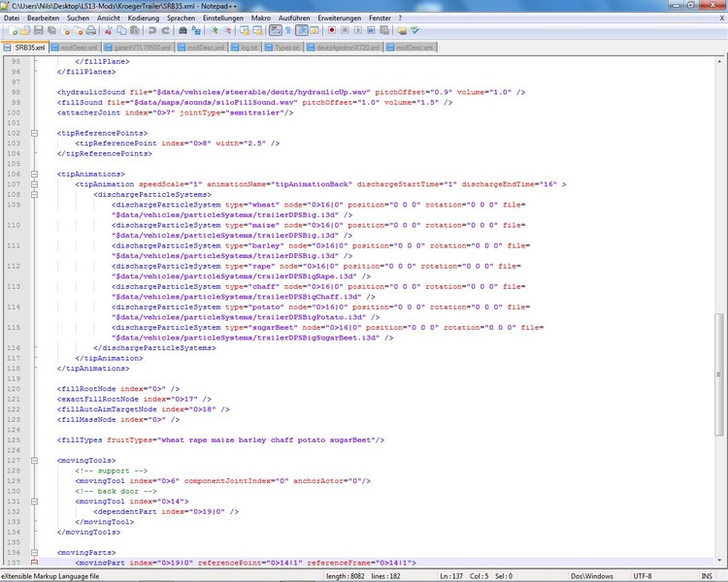Click the INS insert mode indicator
Screen dimensions: 728x582
pyautogui.click(x=707, y=576)
